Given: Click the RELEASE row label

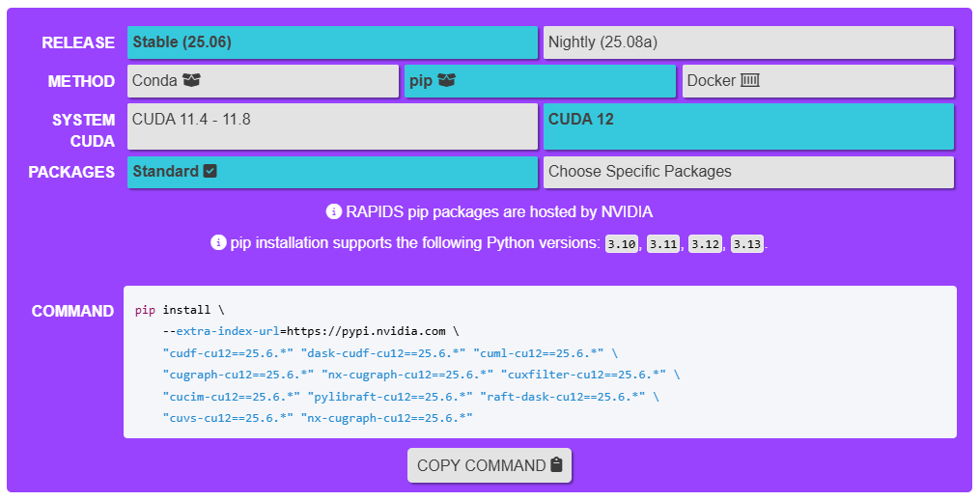Looking at the screenshot, I should coord(78,42).
